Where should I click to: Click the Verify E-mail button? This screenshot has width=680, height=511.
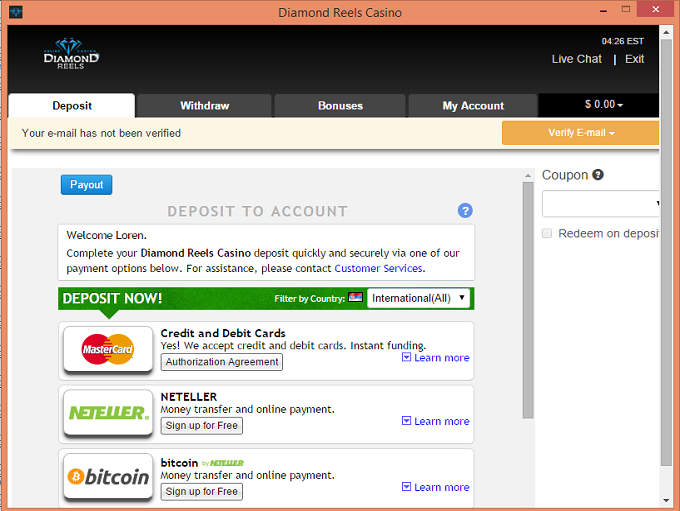580,133
